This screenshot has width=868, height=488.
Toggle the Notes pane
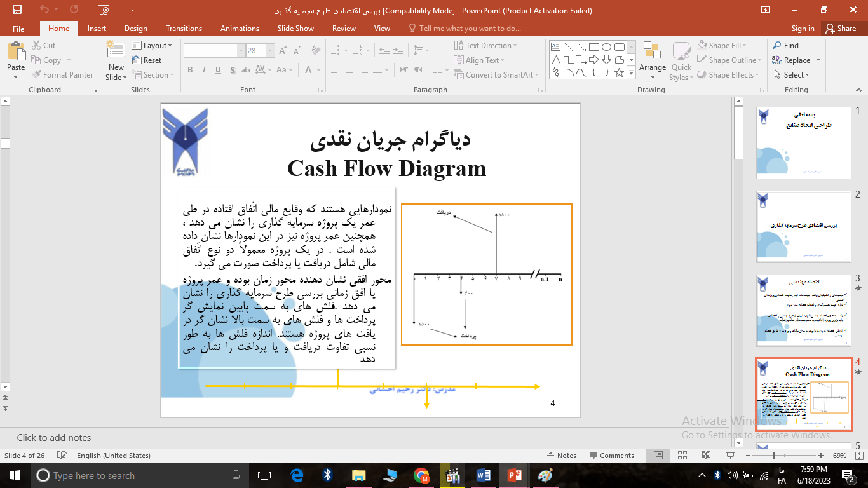pyautogui.click(x=561, y=456)
